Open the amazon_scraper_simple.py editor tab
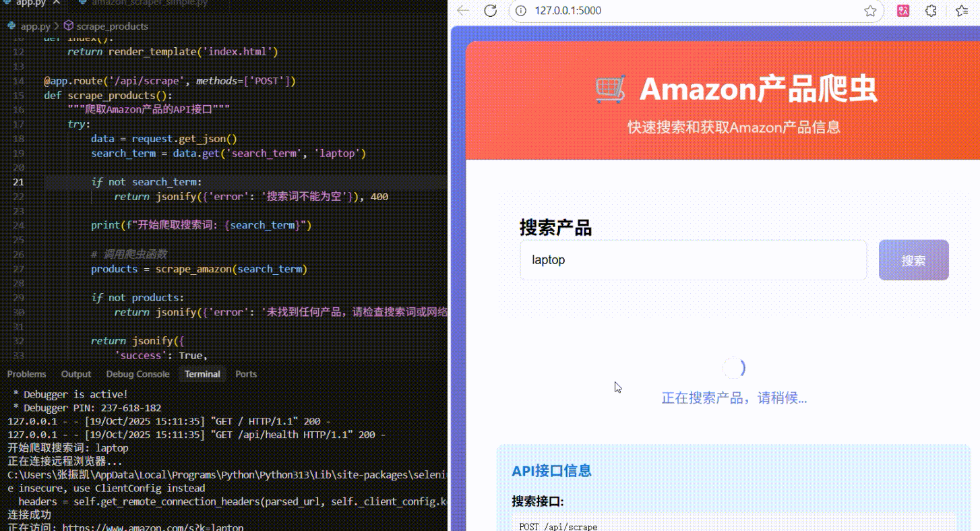This screenshot has height=531, width=980. tap(150, 3)
